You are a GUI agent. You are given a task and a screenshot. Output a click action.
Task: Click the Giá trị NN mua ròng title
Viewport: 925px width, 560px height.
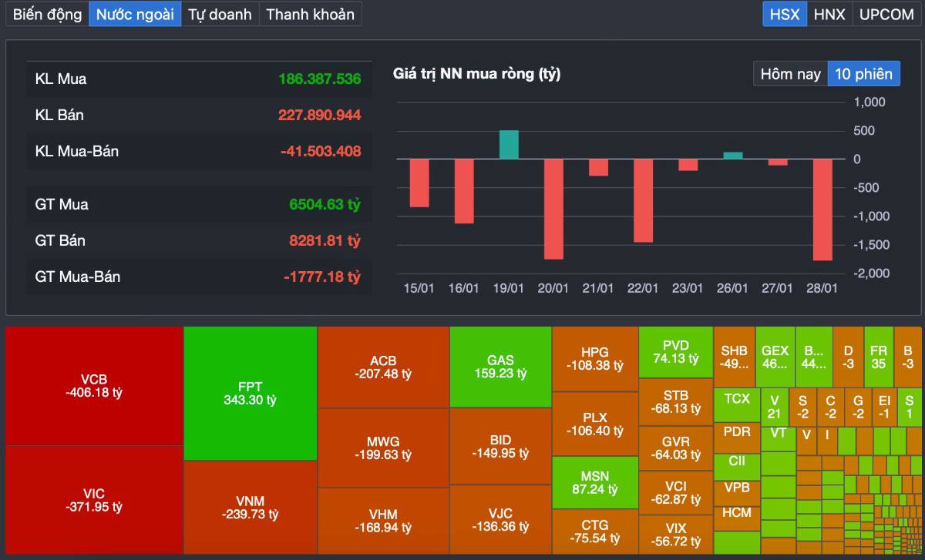click(476, 74)
